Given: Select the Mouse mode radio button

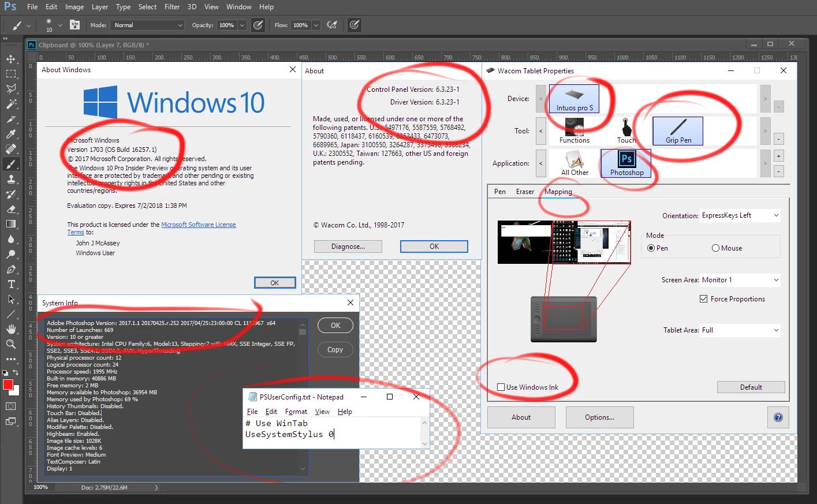Looking at the screenshot, I should 715,248.
